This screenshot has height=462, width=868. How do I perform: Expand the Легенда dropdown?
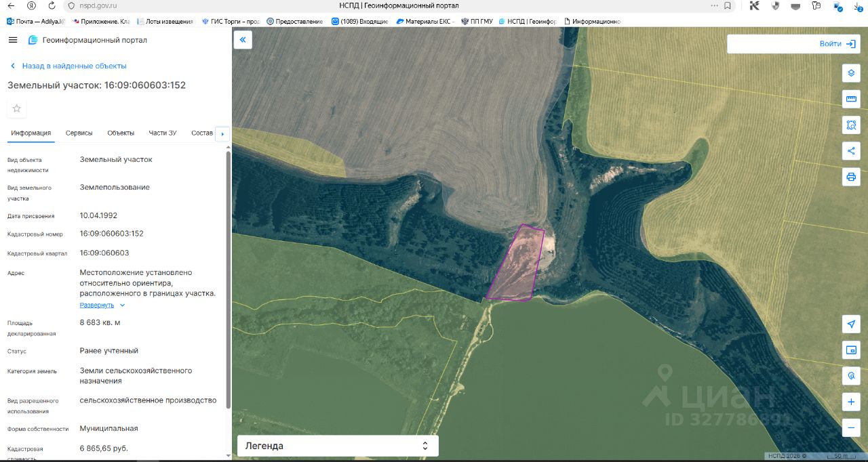338,446
